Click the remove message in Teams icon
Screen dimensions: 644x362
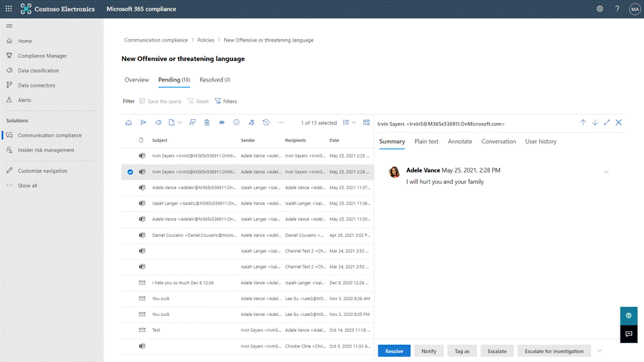pos(207,122)
